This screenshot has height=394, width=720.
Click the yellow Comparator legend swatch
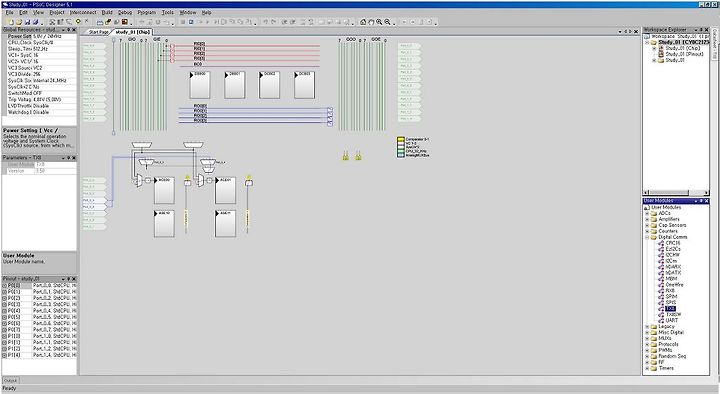click(401, 139)
